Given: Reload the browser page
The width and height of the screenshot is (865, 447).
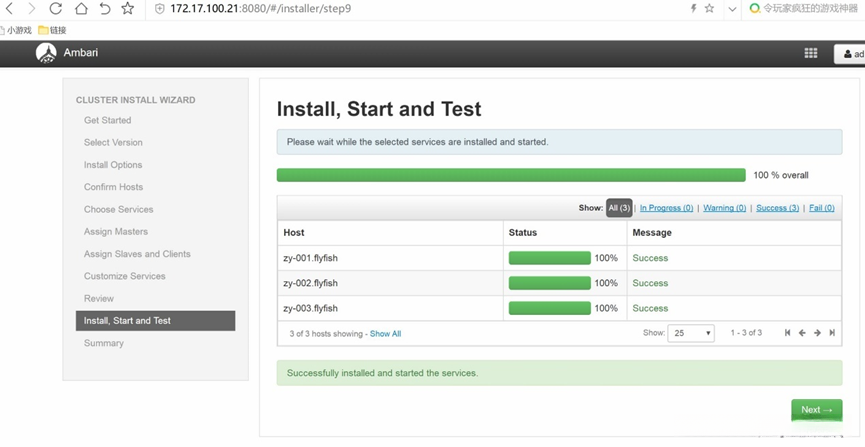Looking at the screenshot, I should [x=56, y=9].
